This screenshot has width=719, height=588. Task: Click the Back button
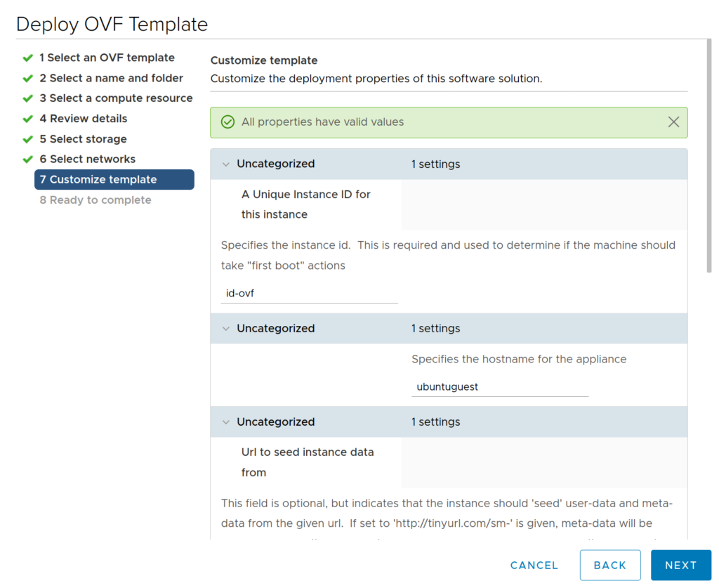point(610,565)
